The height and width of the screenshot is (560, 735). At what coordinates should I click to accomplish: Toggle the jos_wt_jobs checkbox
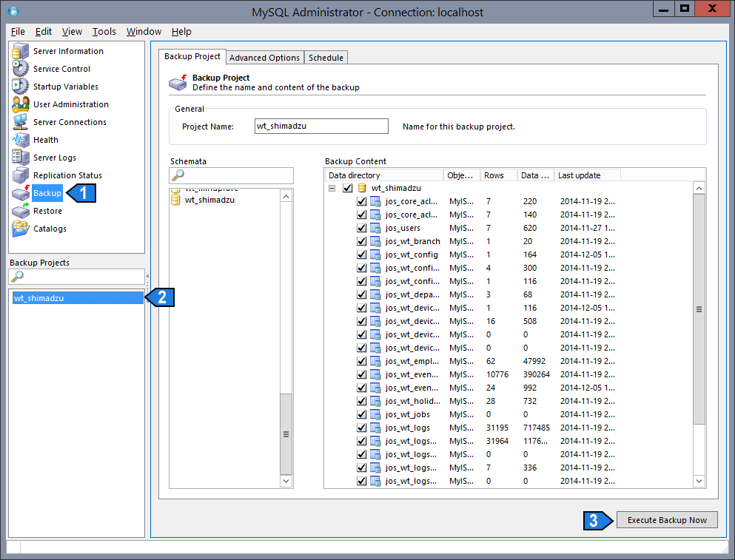(x=361, y=414)
